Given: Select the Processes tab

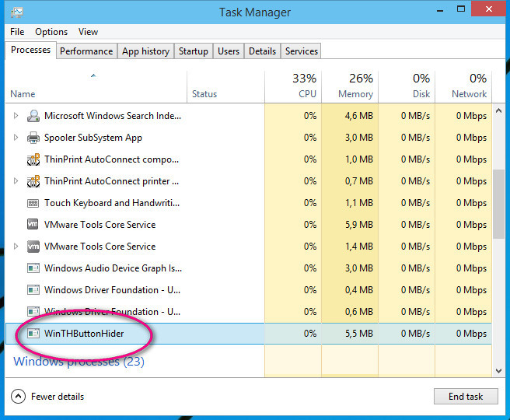Looking at the screenshot, I should (x=30, y=50).
